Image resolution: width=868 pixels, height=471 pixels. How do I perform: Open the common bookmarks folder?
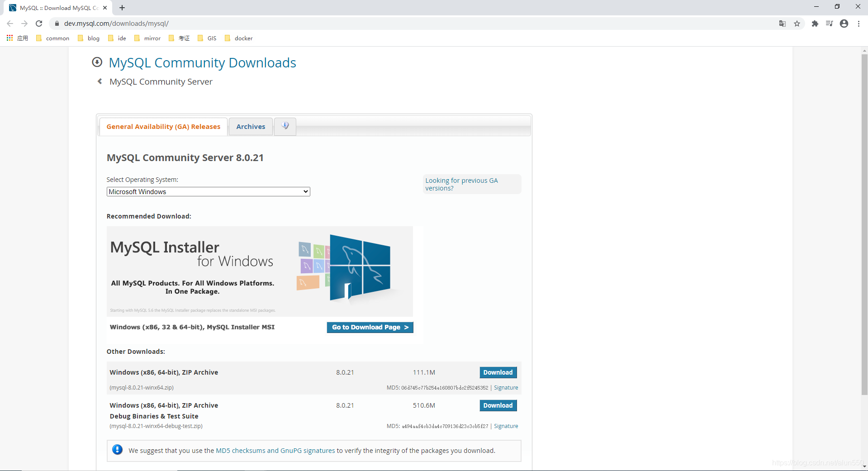click(x=53, y=38)
